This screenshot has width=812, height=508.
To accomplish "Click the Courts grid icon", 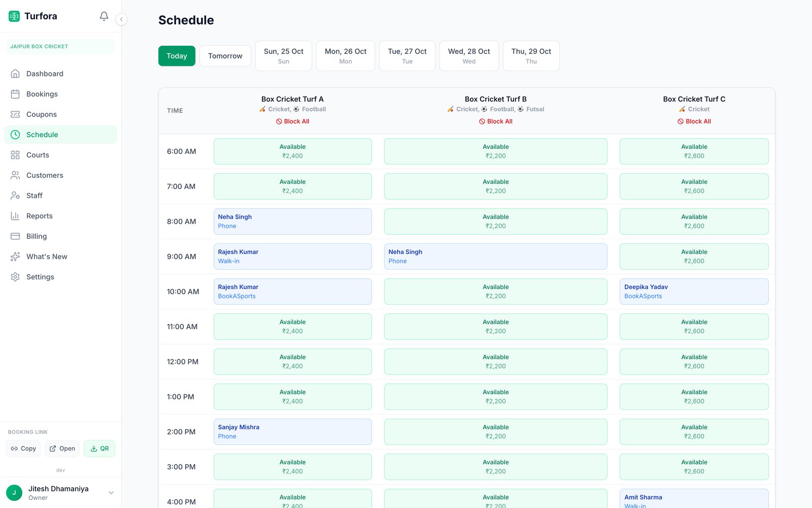I will 15,155.
